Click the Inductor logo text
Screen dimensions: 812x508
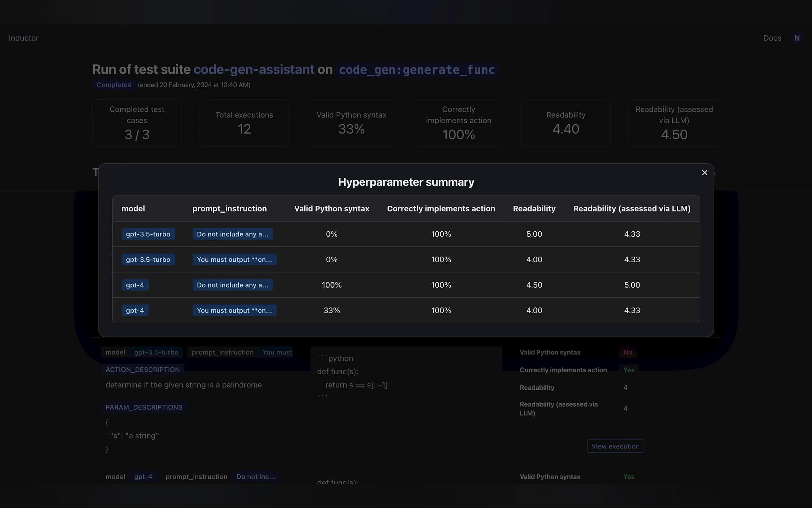[24, 38]
